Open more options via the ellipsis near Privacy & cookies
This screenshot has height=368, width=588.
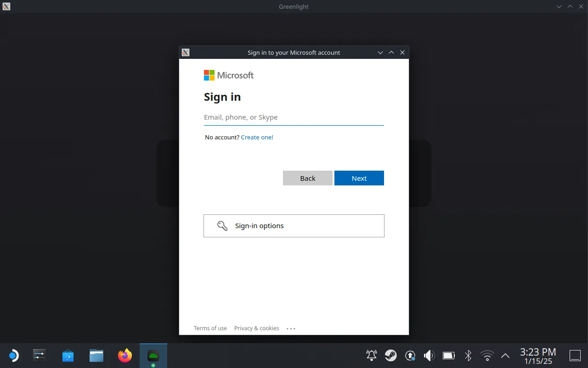290,328
